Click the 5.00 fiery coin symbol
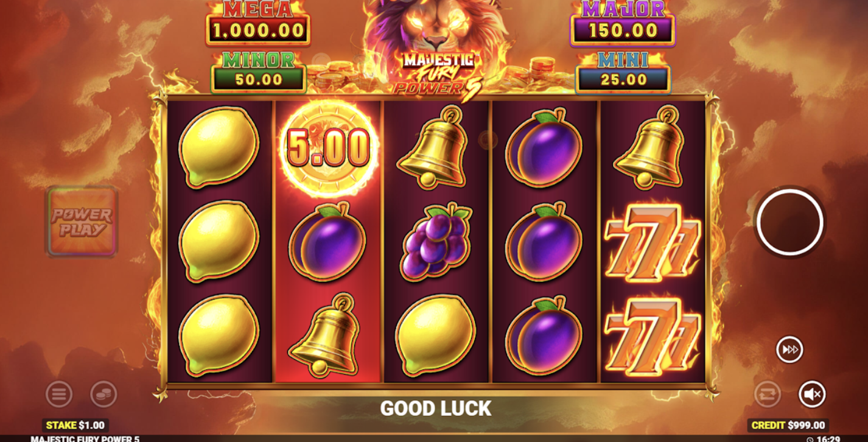 329,148
